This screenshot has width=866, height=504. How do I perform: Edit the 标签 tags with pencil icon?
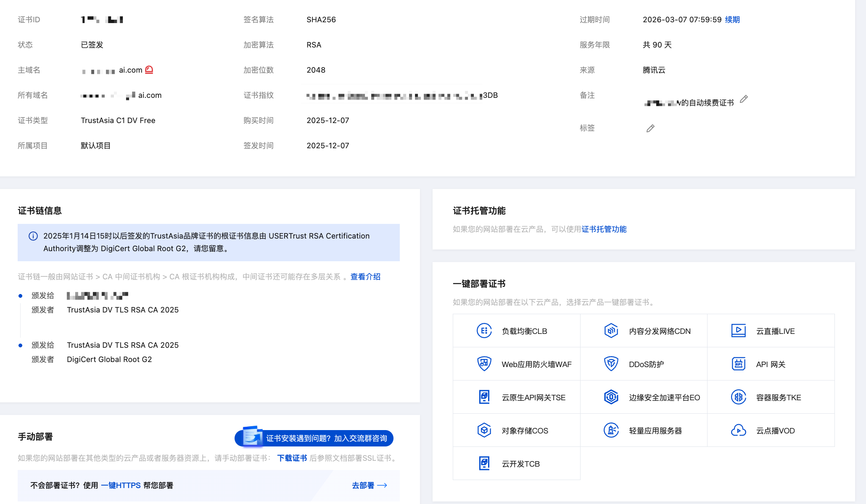(x=650, y=129)
